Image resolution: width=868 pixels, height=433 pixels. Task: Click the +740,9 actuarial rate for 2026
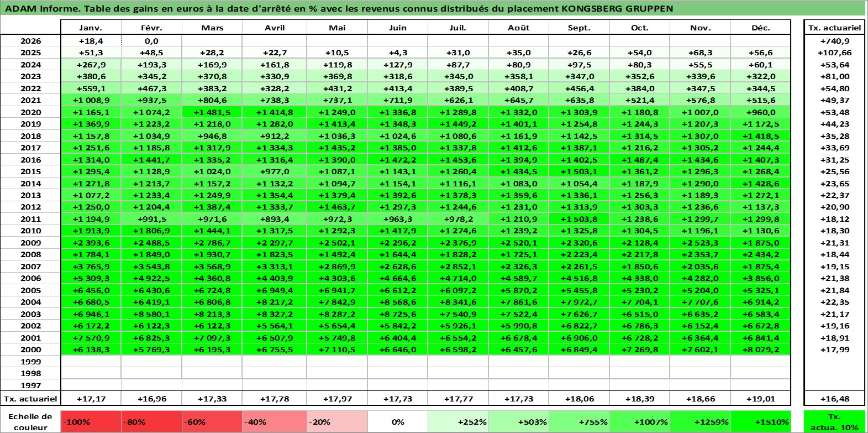(834, 41)
